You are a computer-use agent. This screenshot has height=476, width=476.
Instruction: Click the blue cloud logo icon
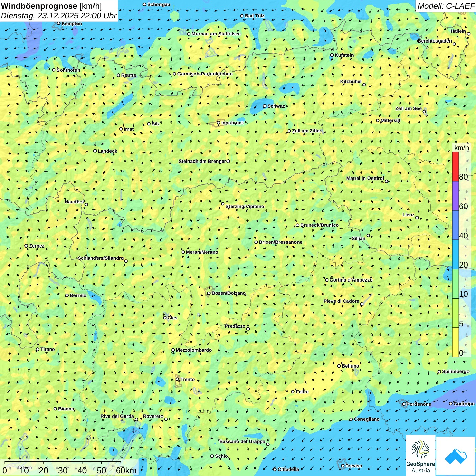[x=456, y=456]
